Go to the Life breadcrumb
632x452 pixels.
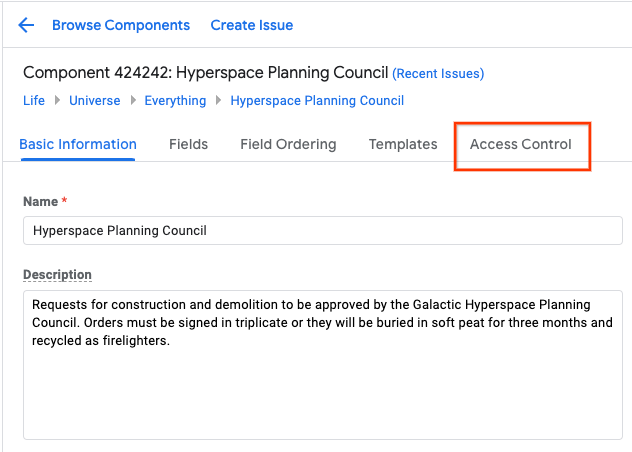tap(34, 100)
